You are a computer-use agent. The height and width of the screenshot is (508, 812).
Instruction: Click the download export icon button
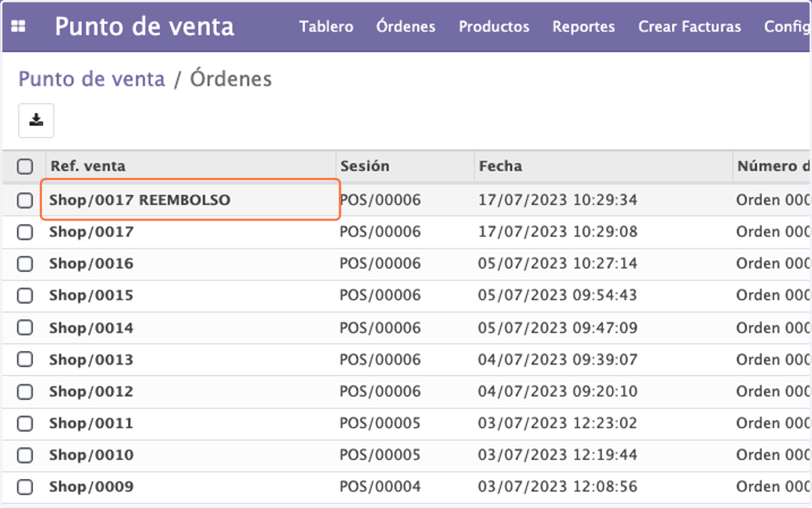pyautogui.click(x=36, y=120)
